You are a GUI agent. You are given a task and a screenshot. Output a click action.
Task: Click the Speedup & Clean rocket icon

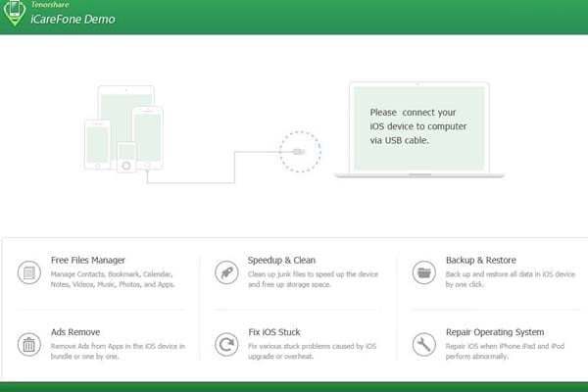click(226, 271)
